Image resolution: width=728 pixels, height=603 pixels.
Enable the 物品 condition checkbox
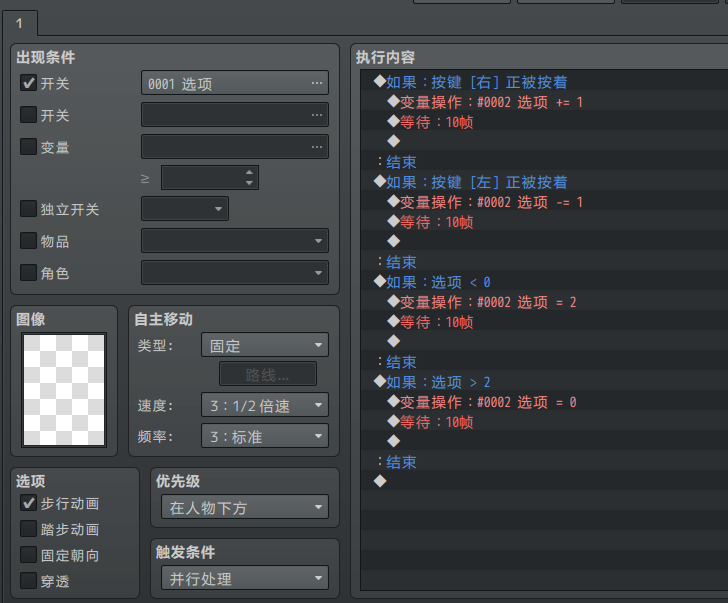[x=28, y=241]
